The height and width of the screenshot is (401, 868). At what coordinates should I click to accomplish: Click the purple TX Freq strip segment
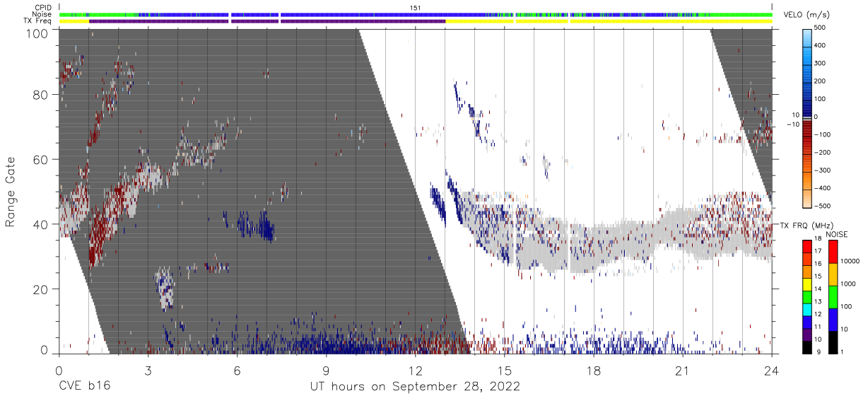267,21
